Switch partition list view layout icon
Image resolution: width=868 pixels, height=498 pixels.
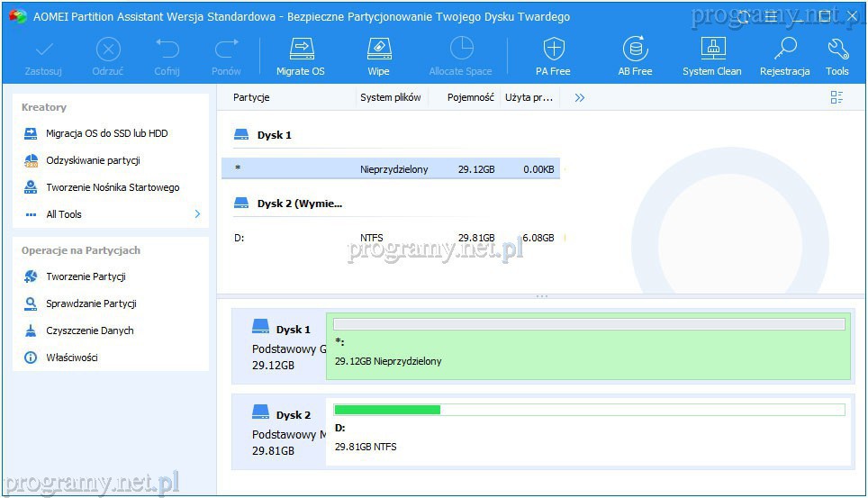(836, 97)
